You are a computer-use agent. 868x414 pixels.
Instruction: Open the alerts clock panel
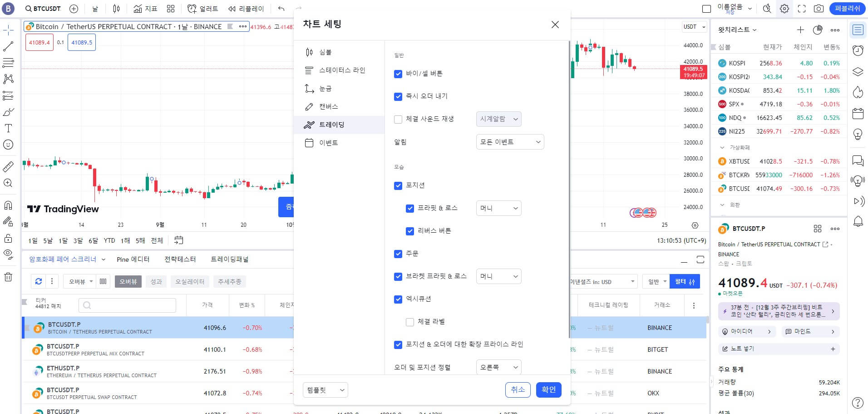tap(858, 50)
